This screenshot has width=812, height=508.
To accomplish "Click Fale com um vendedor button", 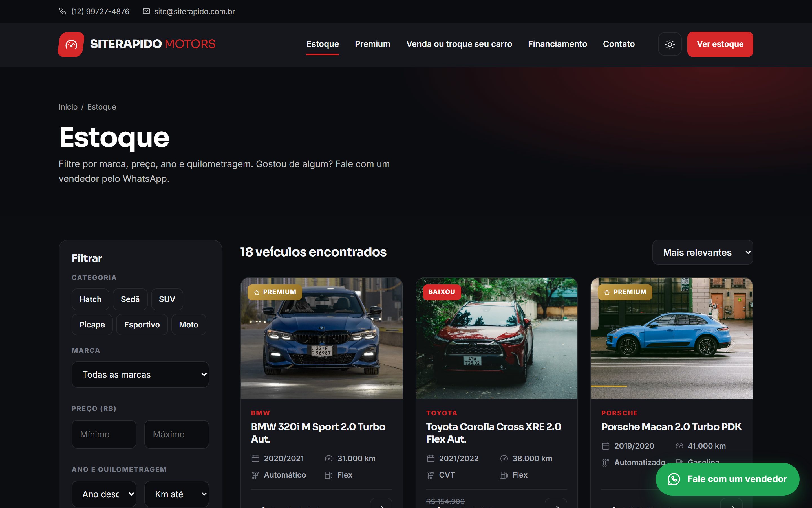I will pyautogui.click(x=727, y=479).
